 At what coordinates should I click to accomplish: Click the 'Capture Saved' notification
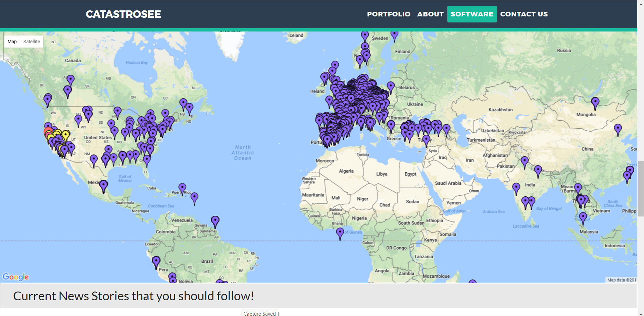point(260,313)
